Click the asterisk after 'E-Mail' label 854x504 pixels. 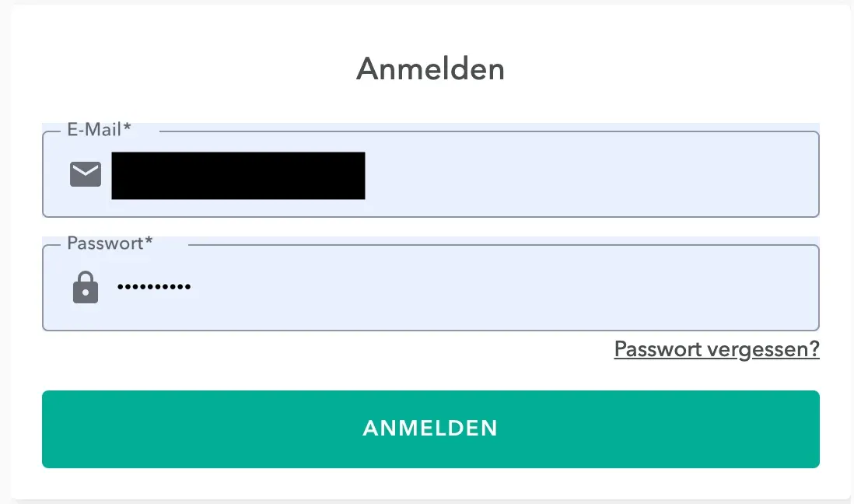[x=127, y=127]
